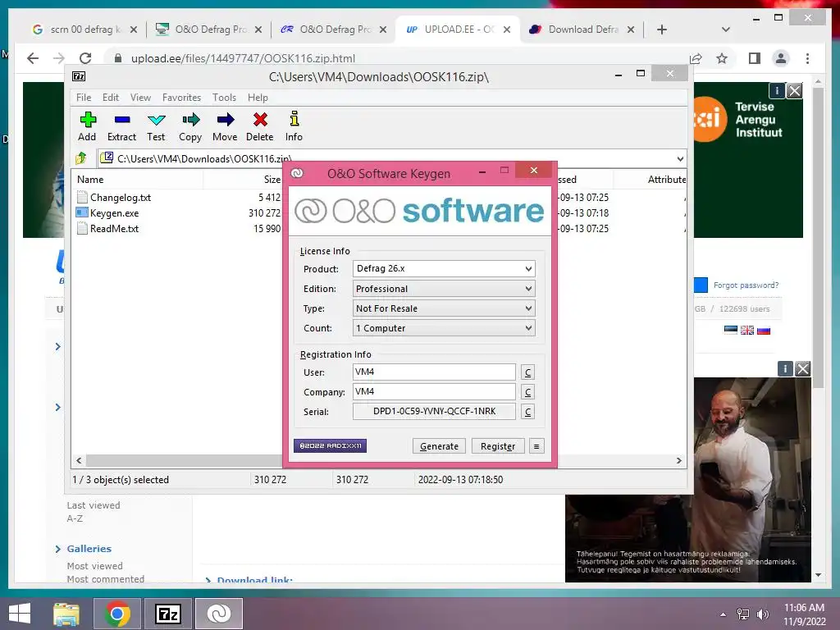840x630 pixels.
Task: Reload the upload.ee page
Action: point(85,58)
